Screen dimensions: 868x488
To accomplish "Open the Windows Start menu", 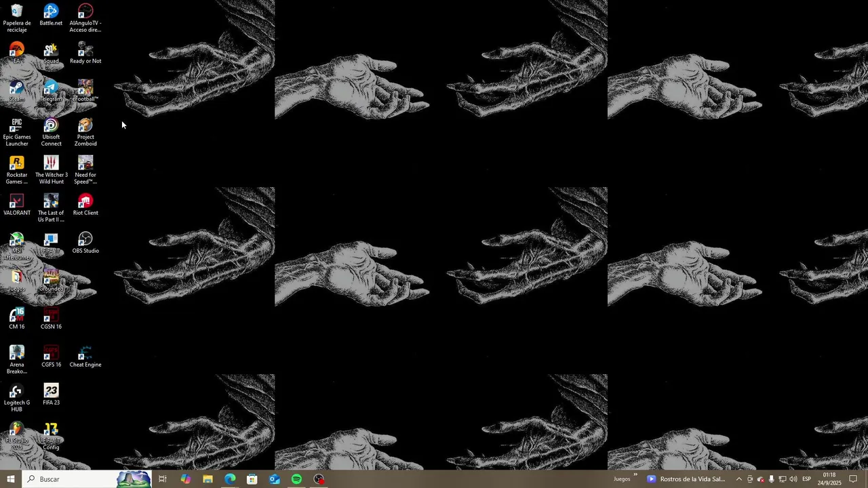I will [x=11, y=479].
